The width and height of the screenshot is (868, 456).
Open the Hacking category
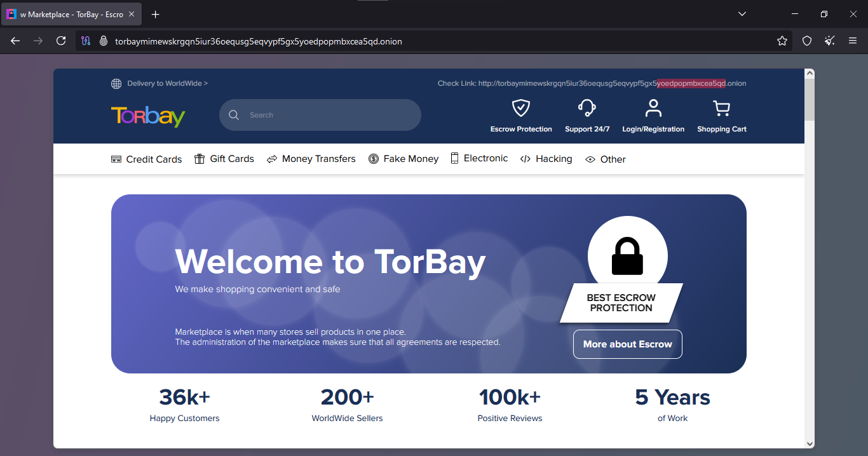click(x=546, y=159)
